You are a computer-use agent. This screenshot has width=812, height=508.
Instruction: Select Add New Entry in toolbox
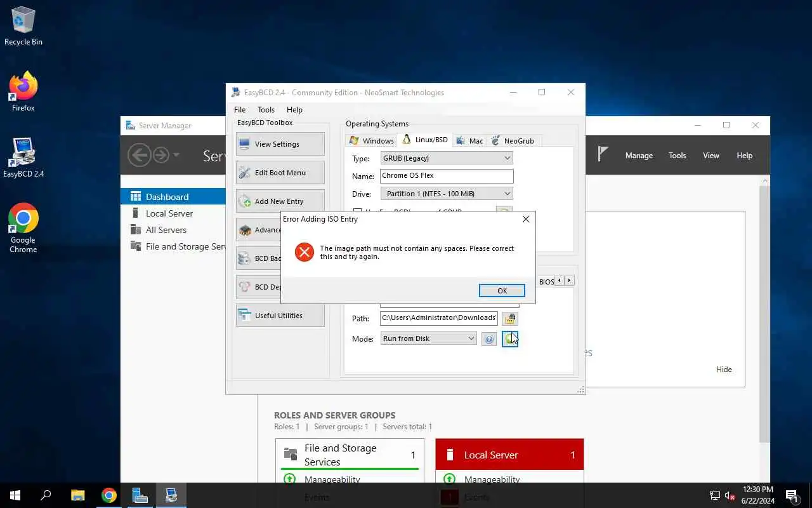(x=280, y=201)
